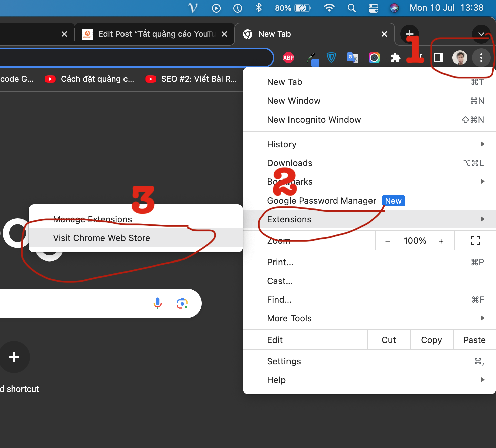Decrease zoom with the minus button
This screenshot has height=448, width=496.
388,241
